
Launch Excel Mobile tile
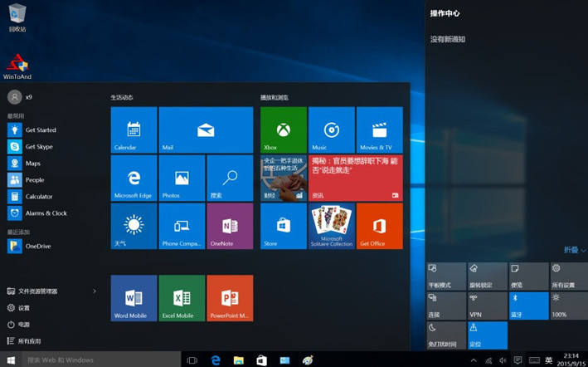[182, 298]
